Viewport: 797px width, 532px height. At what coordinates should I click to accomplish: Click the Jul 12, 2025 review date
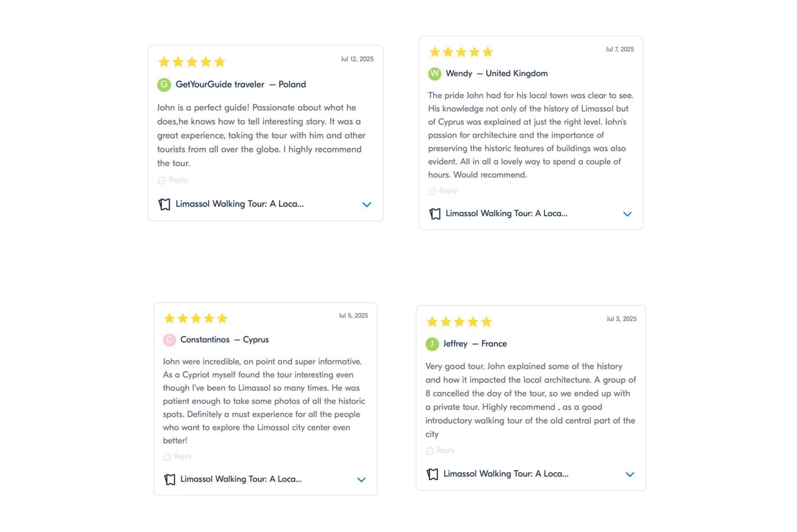click(357, 59)
